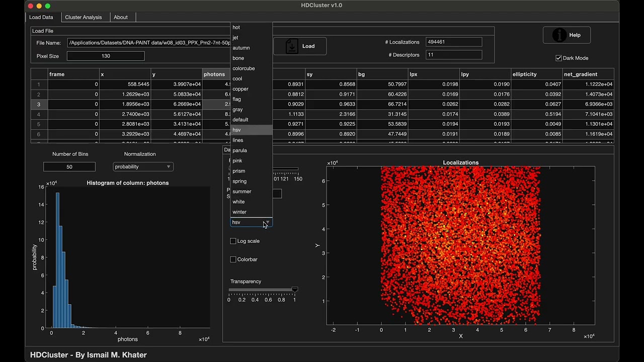Switch to the Cluster Analysis tab

point(84,17)
